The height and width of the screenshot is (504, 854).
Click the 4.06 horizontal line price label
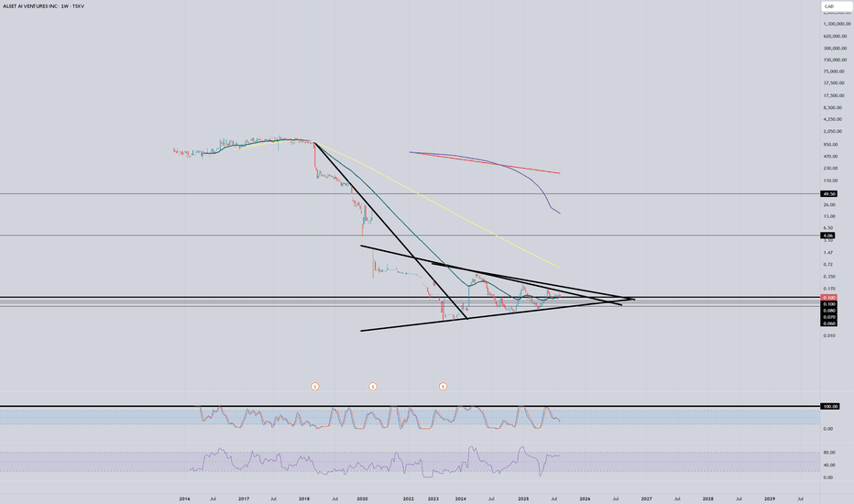pos(828,236)
